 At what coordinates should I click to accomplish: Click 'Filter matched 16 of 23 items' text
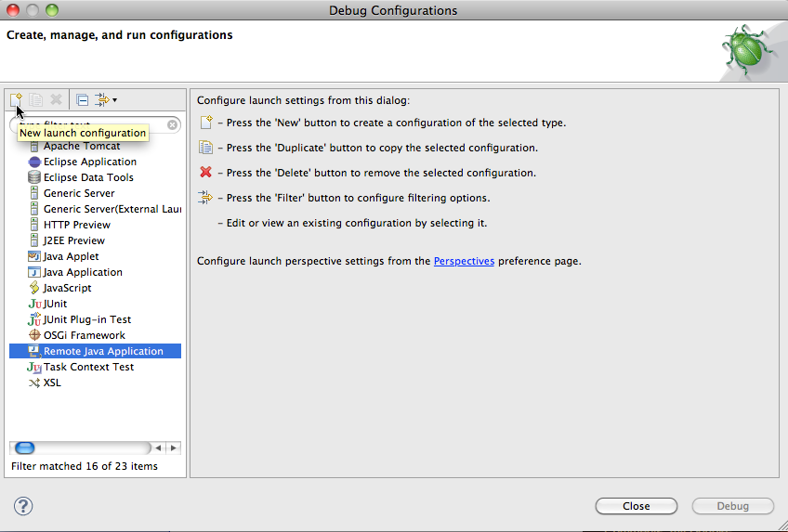pos(85,466)
